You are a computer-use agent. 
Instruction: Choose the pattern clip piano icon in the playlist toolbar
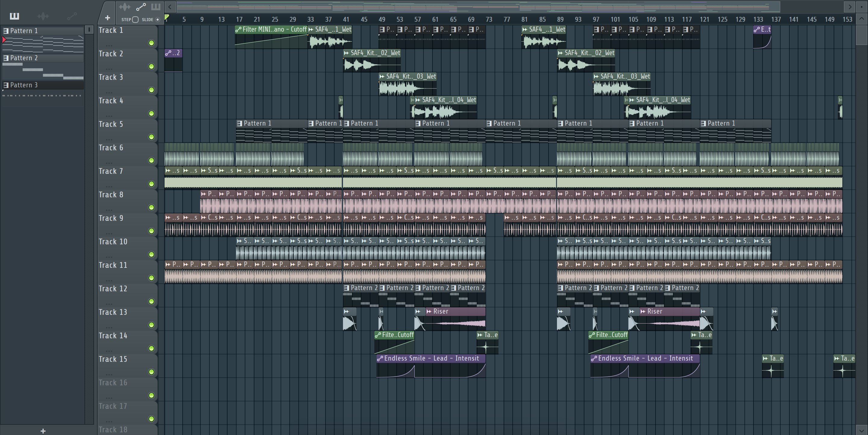(156, 7)
